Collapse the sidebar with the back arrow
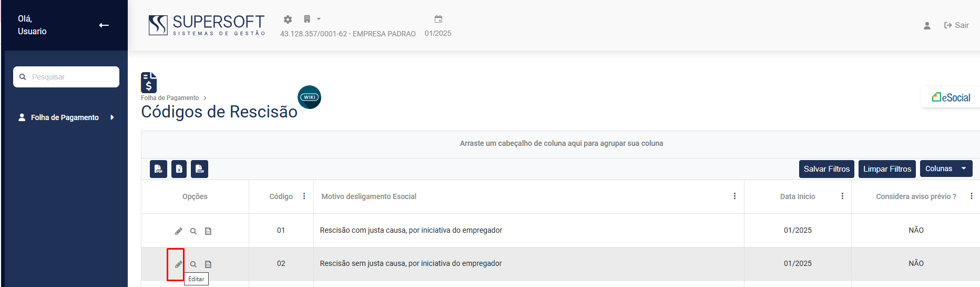 coord(104,25)
